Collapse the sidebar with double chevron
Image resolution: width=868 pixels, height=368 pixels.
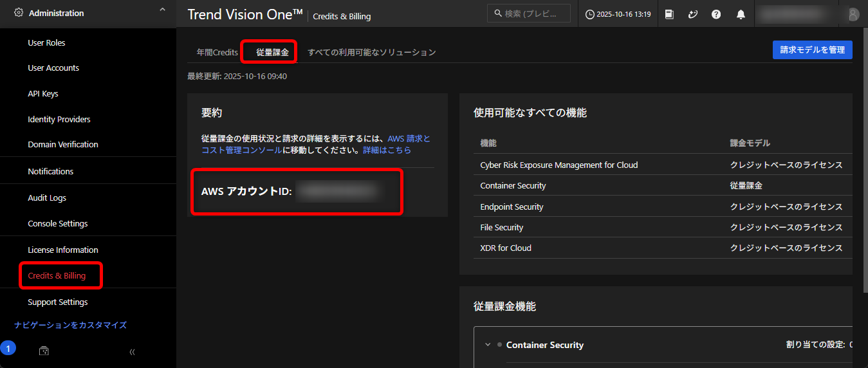[x=132, y=351]
